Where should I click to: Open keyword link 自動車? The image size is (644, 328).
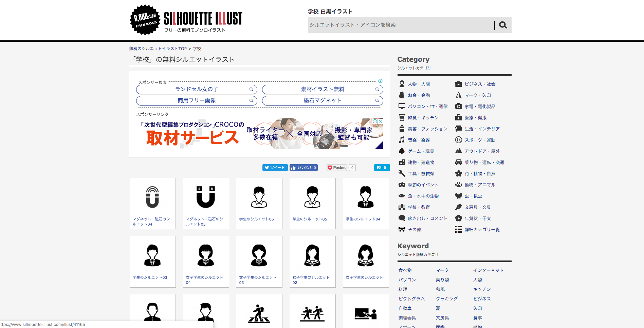point(405,308)
